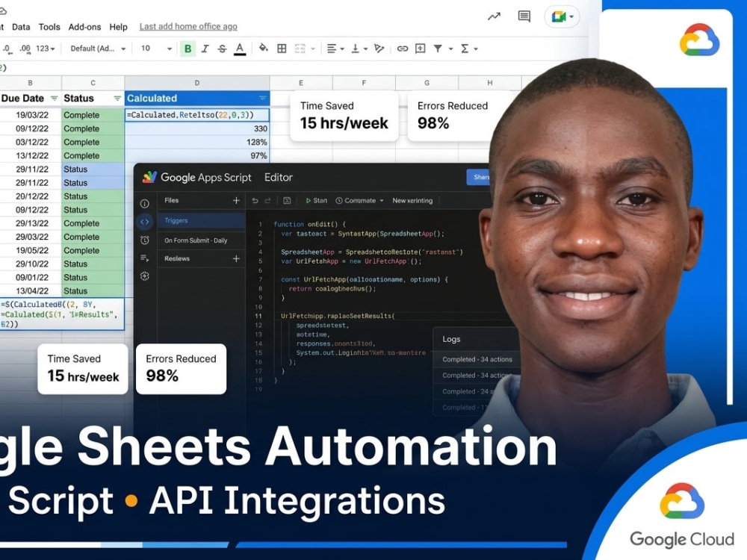The width and height of the screenshot is (747, 560).
Task: Open the Tools menu
Action: click(49, 27)
